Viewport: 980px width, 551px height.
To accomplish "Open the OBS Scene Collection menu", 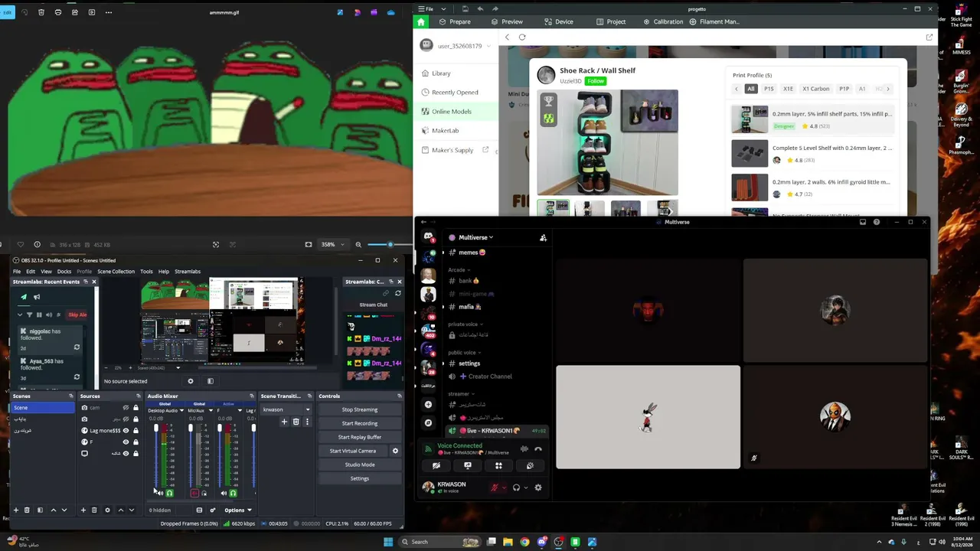I will click(116, 272).
